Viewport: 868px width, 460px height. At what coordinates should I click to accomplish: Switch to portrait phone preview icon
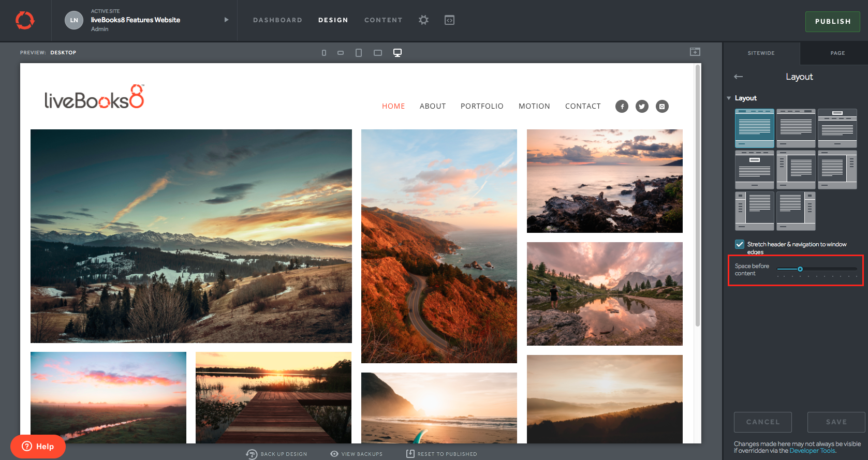tap(324, 53)
